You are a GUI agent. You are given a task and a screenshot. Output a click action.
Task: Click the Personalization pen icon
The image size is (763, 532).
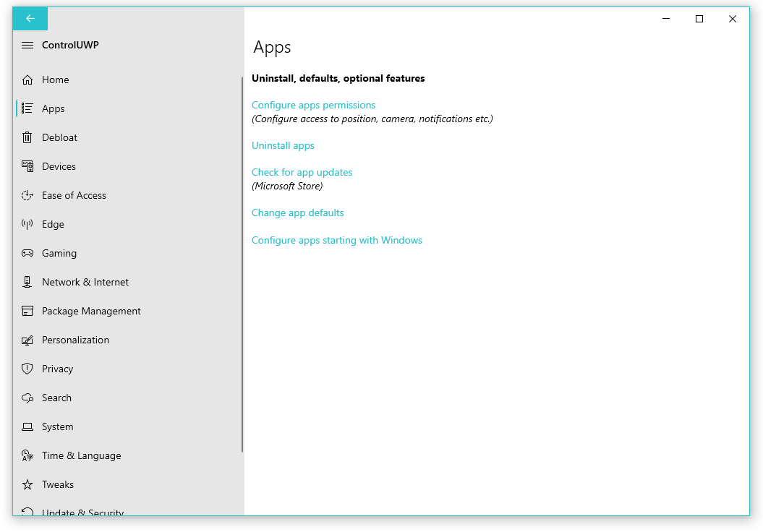tap(27, 340)
